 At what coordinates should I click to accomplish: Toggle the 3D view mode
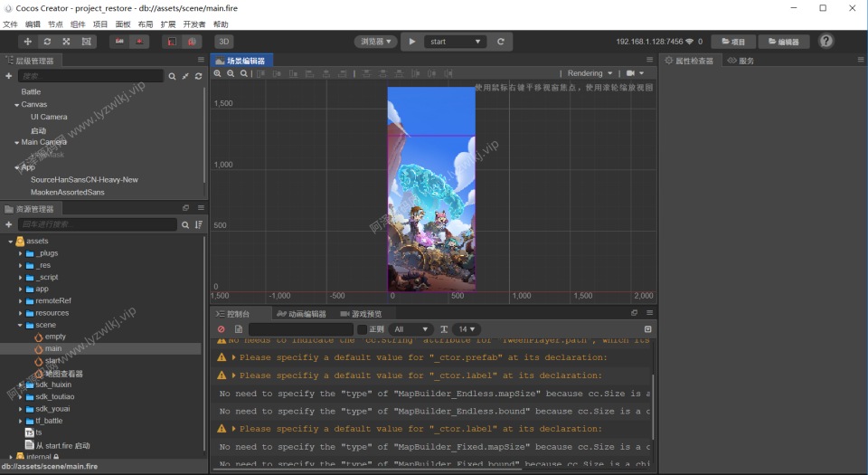(224, 42)
